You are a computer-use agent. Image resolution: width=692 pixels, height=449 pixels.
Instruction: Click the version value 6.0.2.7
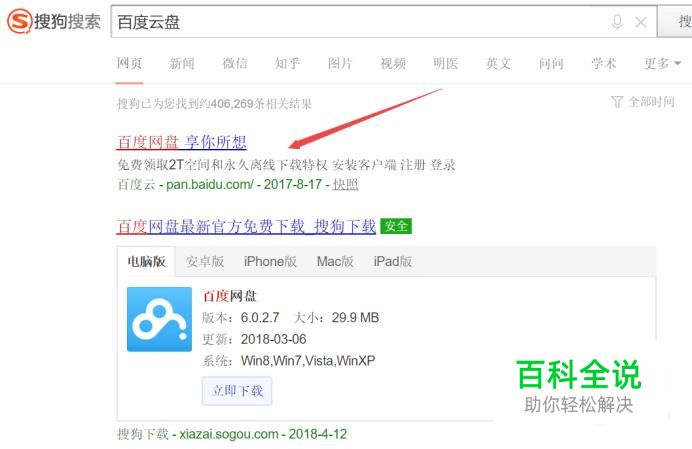pos(260,317)
